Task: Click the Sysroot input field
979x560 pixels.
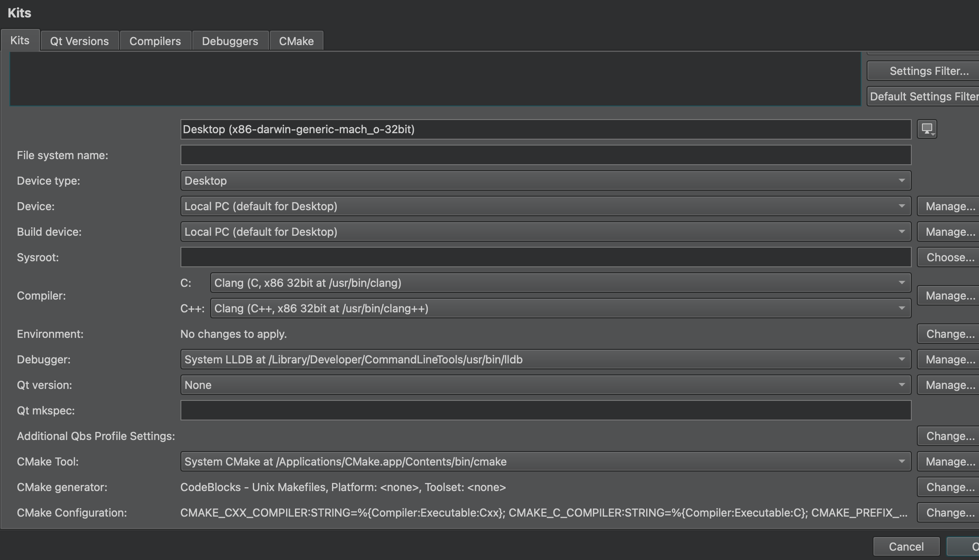Action: [546, 257]
